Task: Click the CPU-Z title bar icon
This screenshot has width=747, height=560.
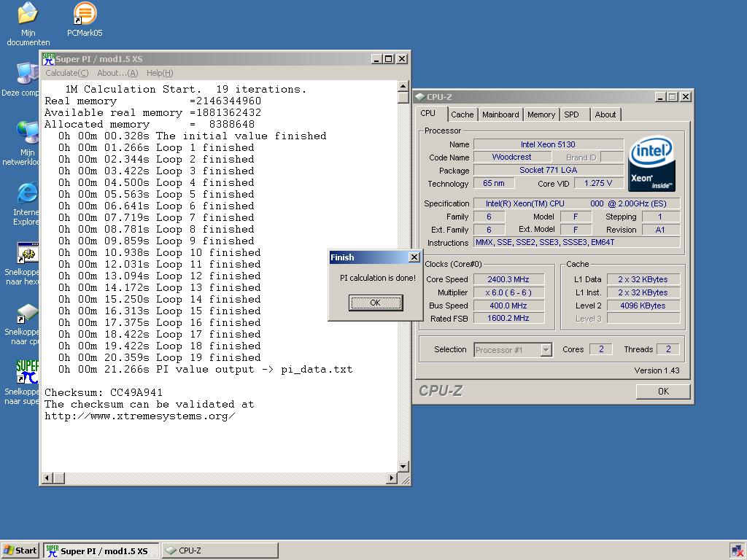Action: coord(419,97)
